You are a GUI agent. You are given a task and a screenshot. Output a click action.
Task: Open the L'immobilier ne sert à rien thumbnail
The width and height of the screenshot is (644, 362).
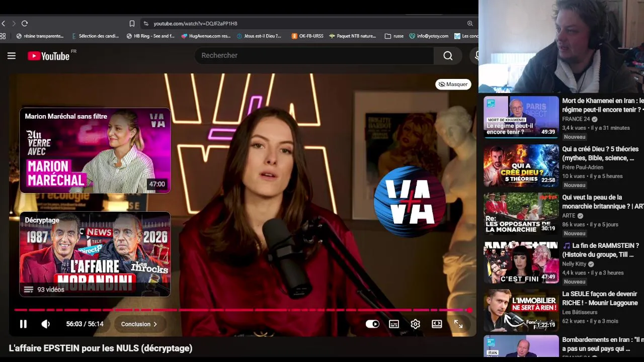click(521, 310)
